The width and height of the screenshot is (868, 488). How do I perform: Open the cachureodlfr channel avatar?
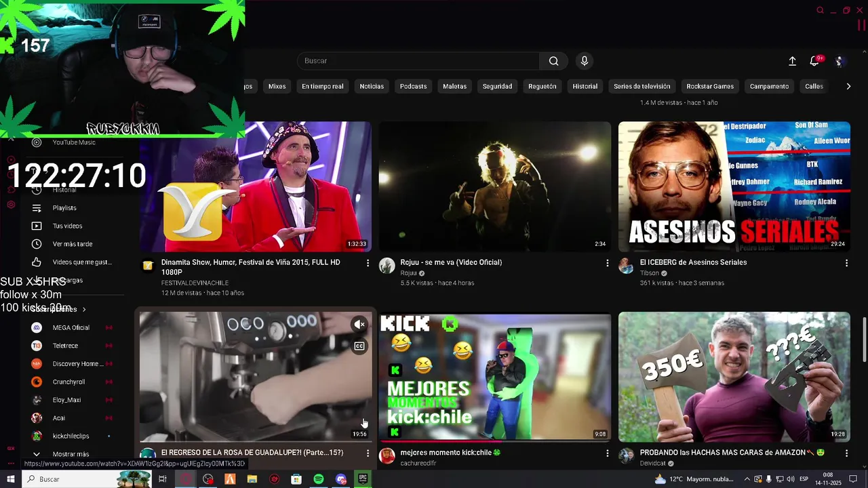[387, 456]
